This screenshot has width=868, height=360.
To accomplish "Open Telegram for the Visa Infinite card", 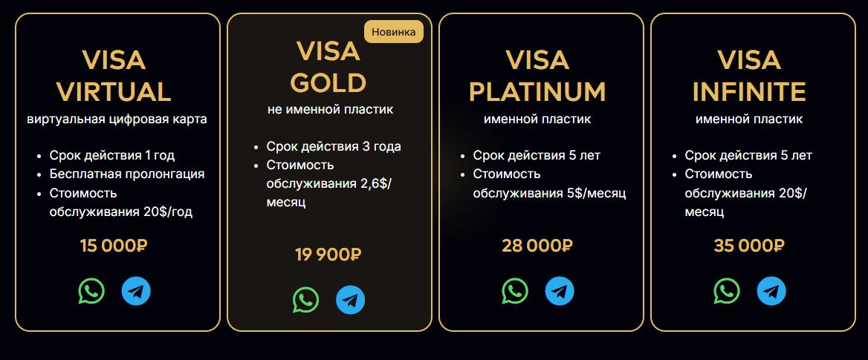I will [771, 291].
